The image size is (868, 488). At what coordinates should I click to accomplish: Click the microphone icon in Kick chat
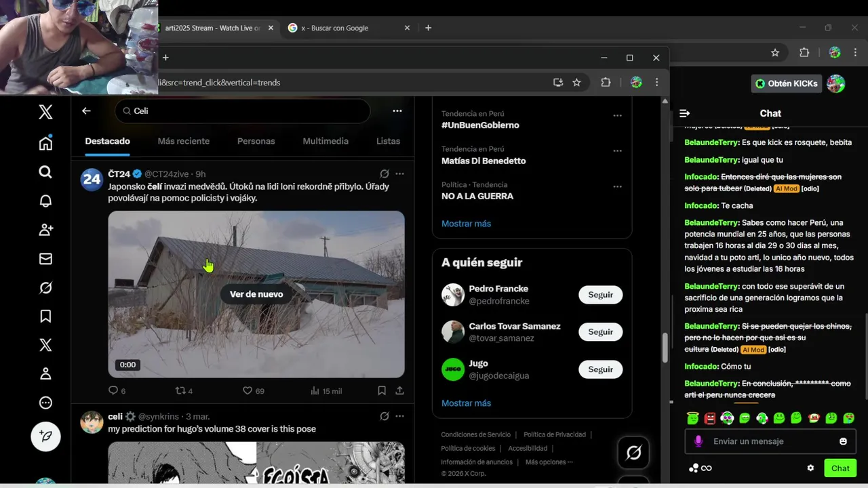[x=698, y=441]
